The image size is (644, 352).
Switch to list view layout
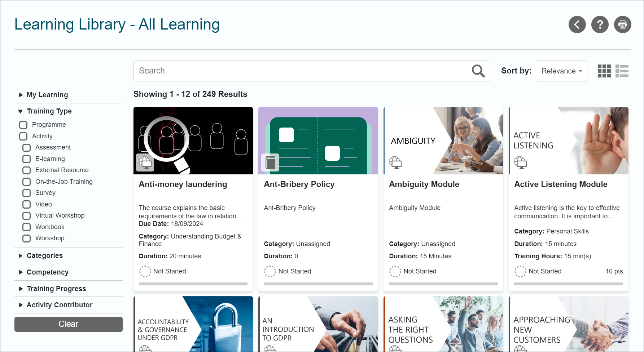click(622, 71)
